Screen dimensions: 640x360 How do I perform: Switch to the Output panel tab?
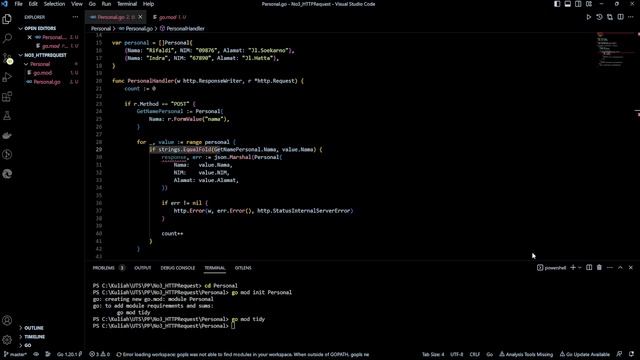point(142,268)
